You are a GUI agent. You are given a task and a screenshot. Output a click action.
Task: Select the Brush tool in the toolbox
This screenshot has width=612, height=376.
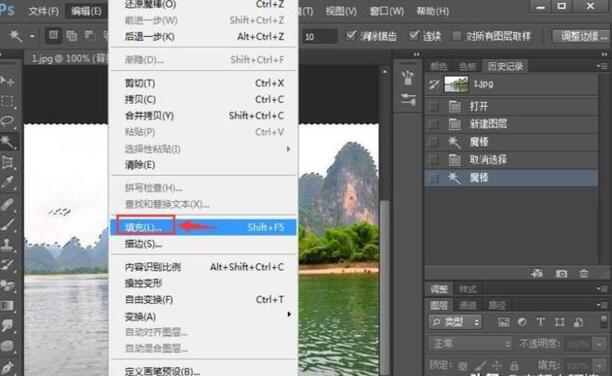coord(7,224)
